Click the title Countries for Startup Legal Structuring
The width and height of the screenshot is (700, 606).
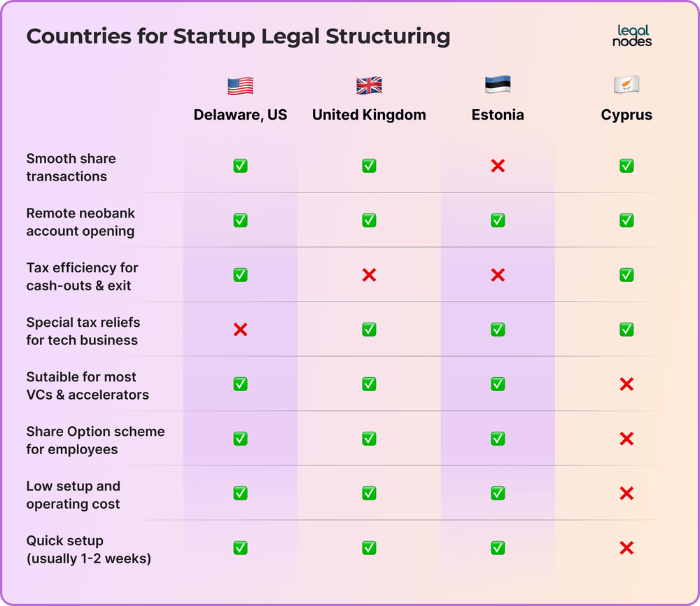point(238,36)
